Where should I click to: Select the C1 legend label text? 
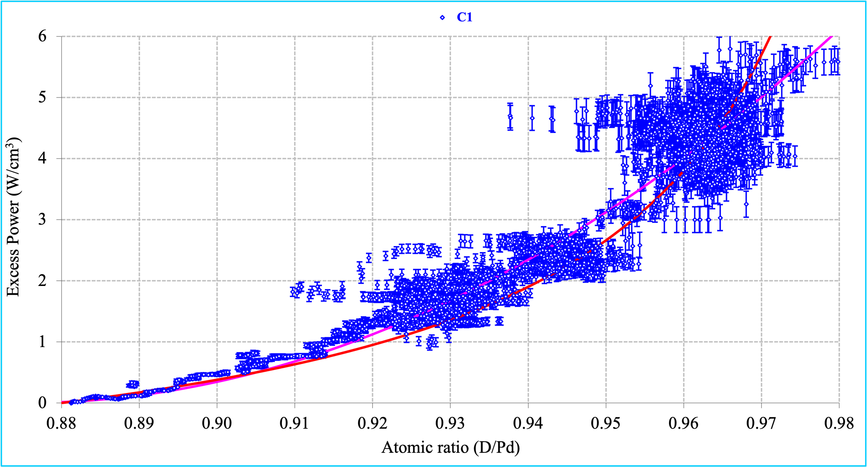point(464,17)
